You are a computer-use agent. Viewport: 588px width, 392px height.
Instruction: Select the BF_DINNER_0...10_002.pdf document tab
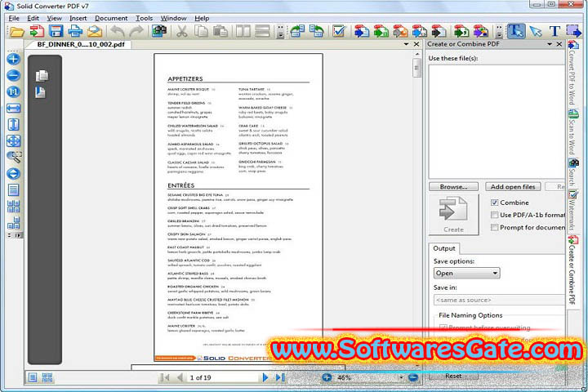pos(81,44)
